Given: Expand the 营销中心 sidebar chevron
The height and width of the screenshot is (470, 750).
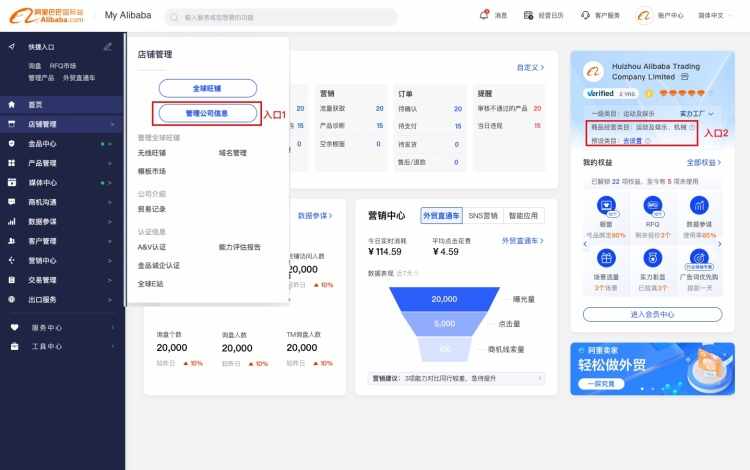Looking at the screenshot, I should click(110, 261).
